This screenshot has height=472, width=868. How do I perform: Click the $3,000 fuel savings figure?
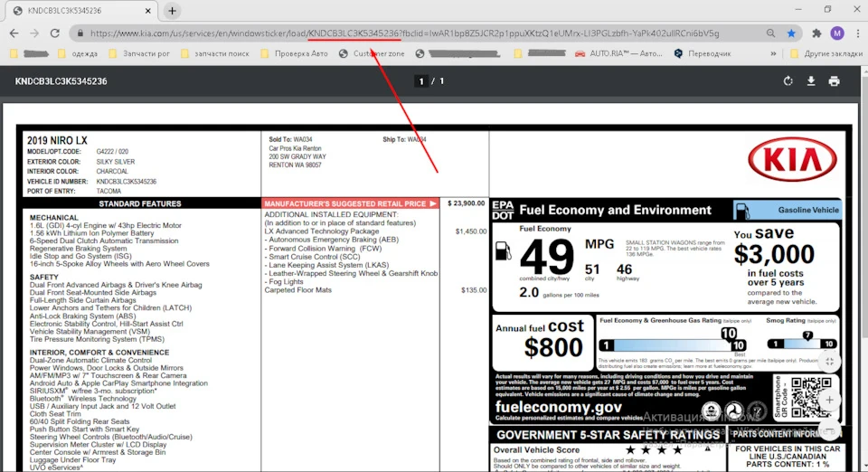[774, 255]
